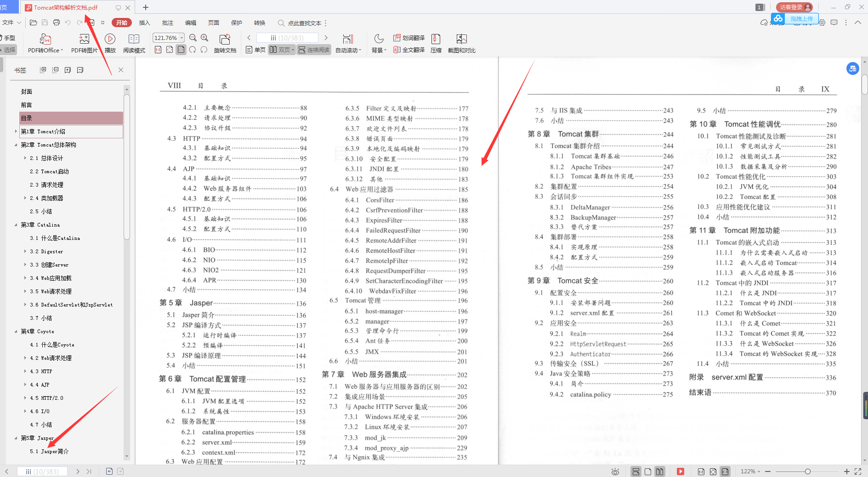Toggle fit width view in ribbon

click(181, 50)
